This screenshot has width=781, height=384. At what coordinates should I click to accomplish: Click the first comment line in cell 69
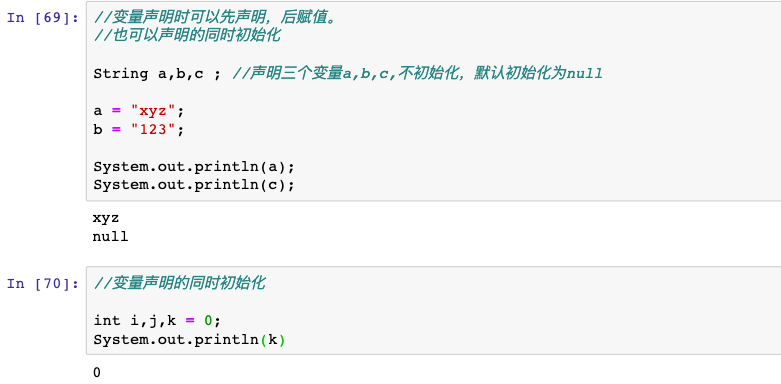point(216,18)
